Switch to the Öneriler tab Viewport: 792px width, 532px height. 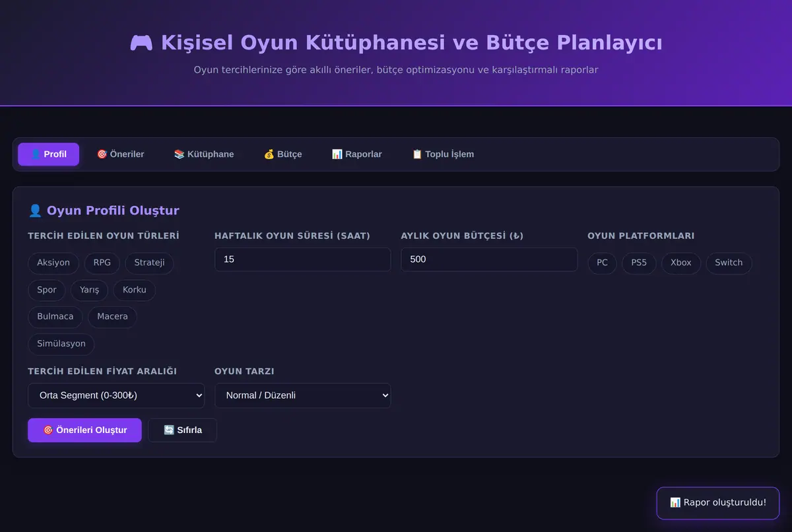120,154
